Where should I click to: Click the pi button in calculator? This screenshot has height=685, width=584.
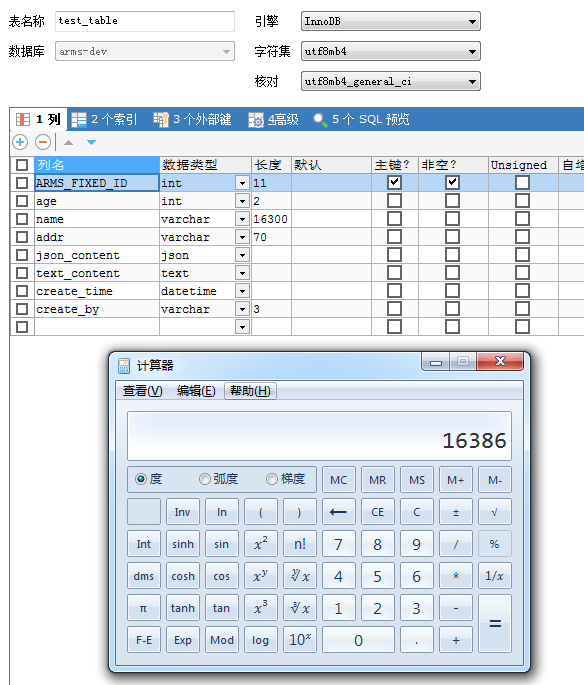[x=144, y=608]
